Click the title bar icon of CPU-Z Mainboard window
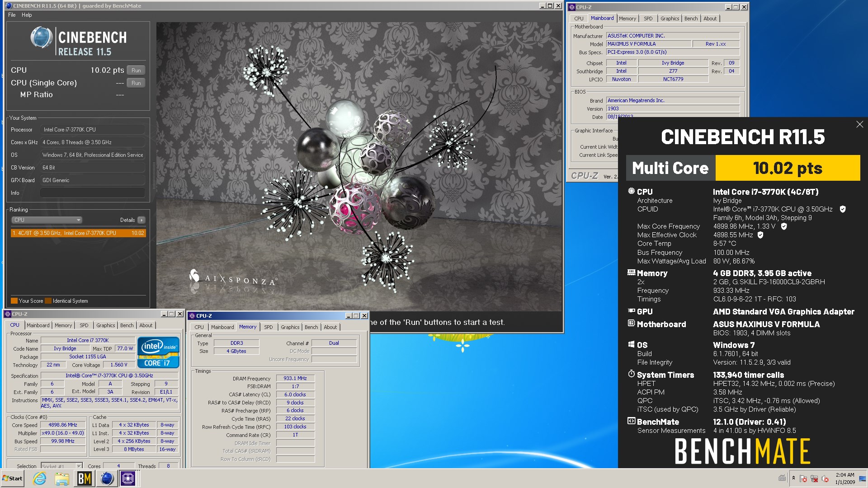Screen dimensions: 868x488 [x=572, y=7]
